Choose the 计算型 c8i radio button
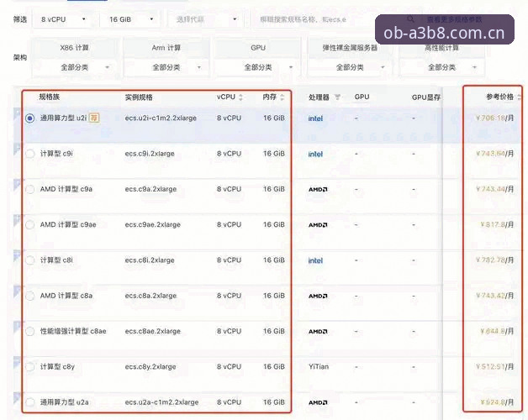The height and width of the screenshot is (420, 528). pyautogui.click(x=30, y=260)
